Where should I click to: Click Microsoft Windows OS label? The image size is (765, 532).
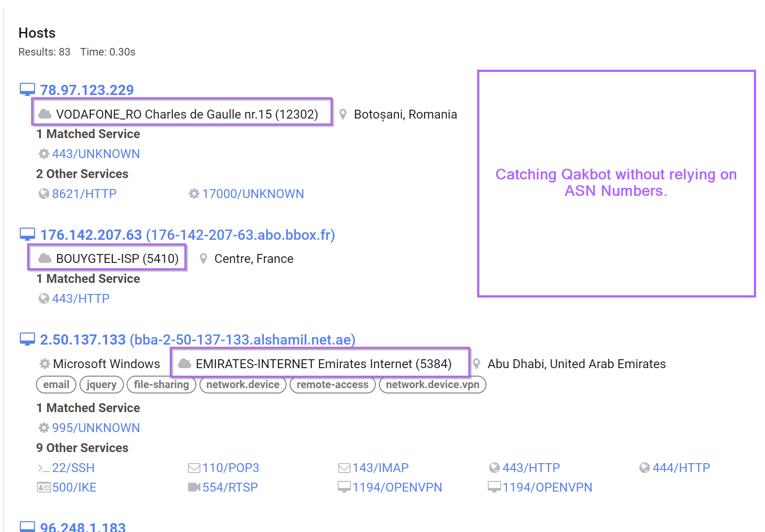click(x=107, y=364)
